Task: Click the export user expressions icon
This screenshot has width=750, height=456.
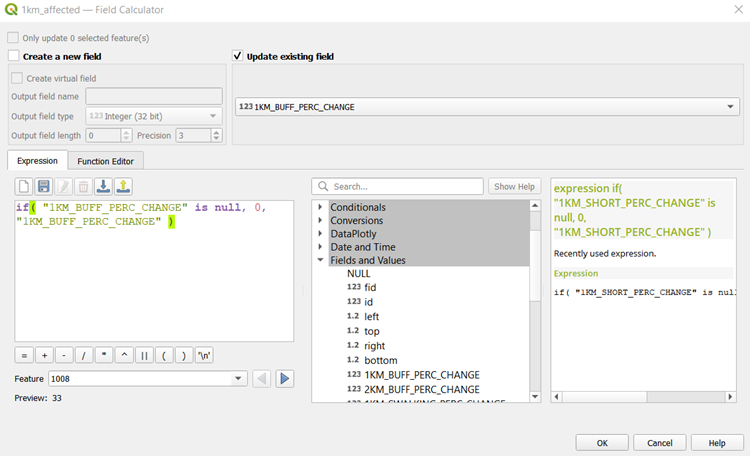Action: click(x=123, y=186)
